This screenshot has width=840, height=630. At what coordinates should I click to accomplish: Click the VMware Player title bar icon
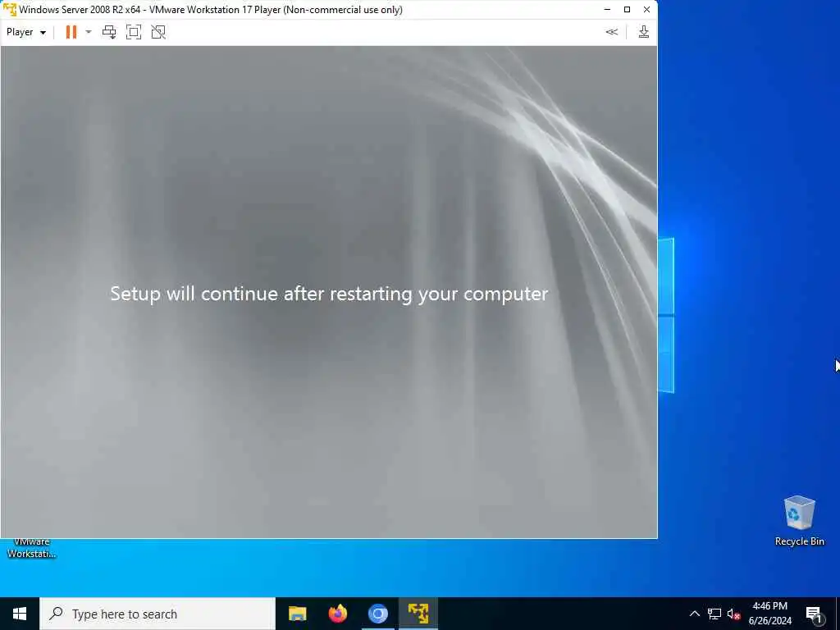click(x=10, y=10)
